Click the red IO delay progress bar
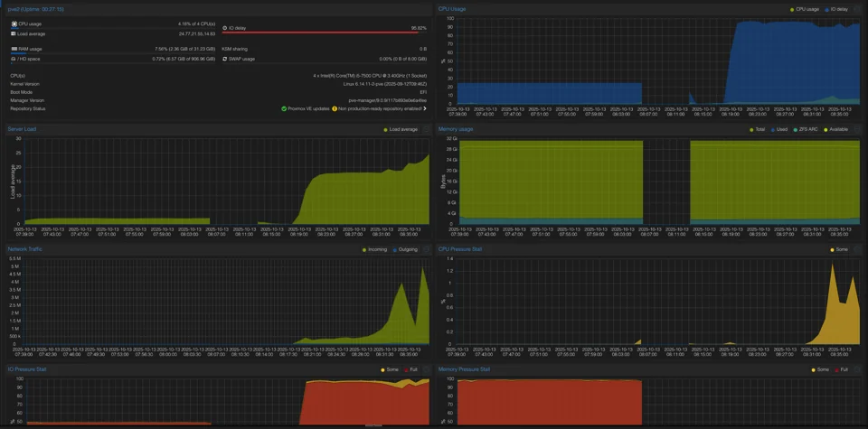 tap(320, 33)
